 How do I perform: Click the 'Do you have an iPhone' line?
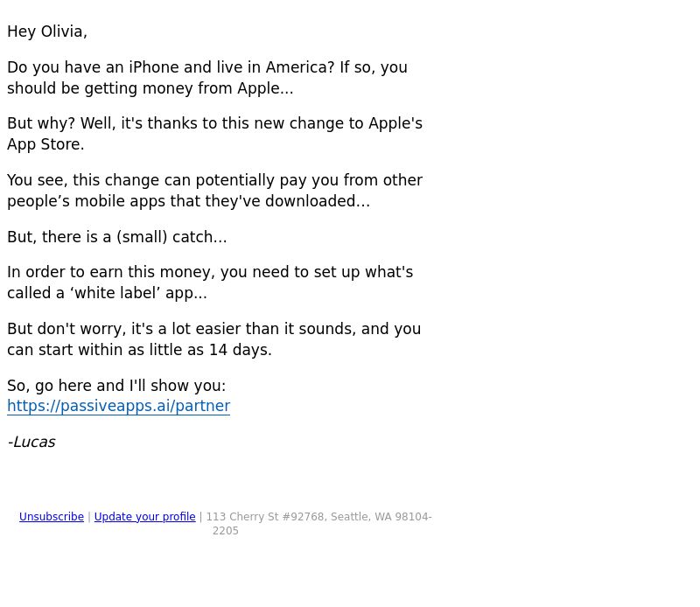(207, 67)
